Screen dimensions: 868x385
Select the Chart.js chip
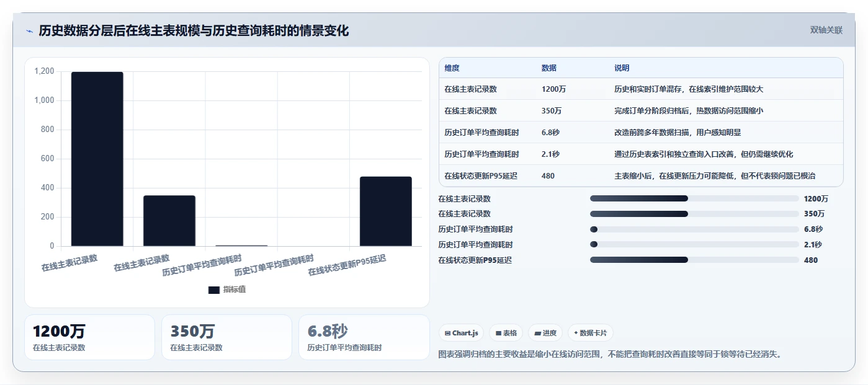pos(462,333)
